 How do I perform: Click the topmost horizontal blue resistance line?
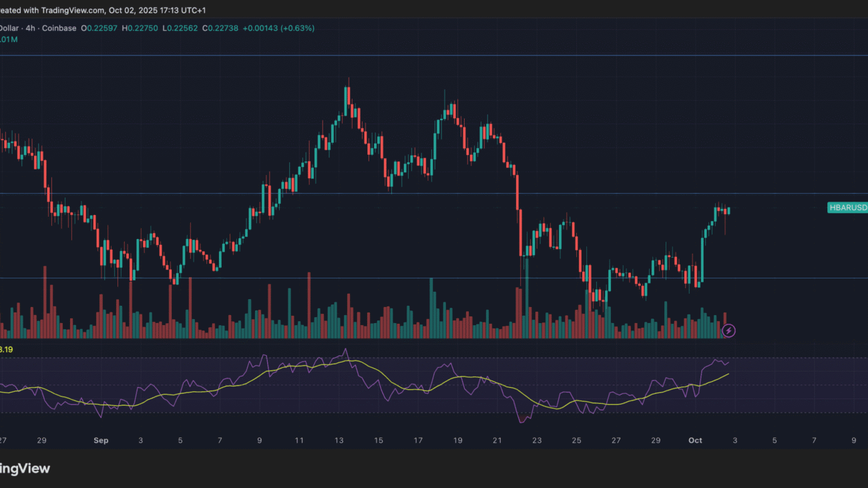tap(434, 55)
